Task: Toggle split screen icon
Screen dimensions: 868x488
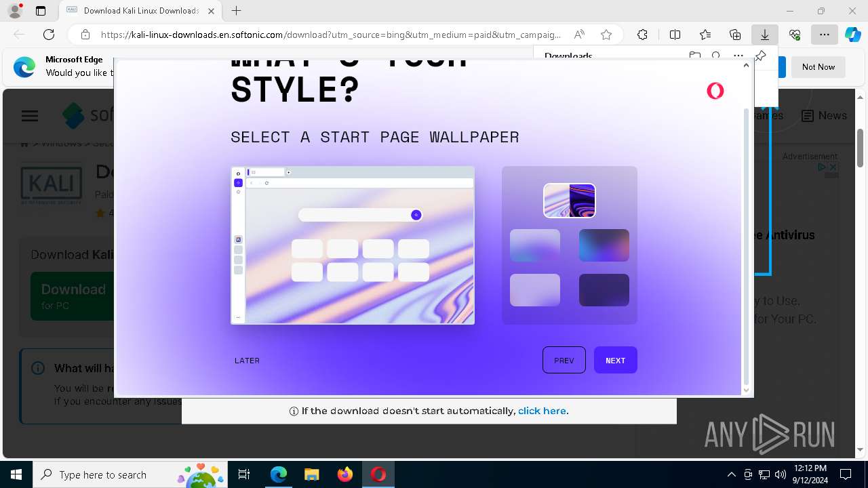Action: [675, 35]
